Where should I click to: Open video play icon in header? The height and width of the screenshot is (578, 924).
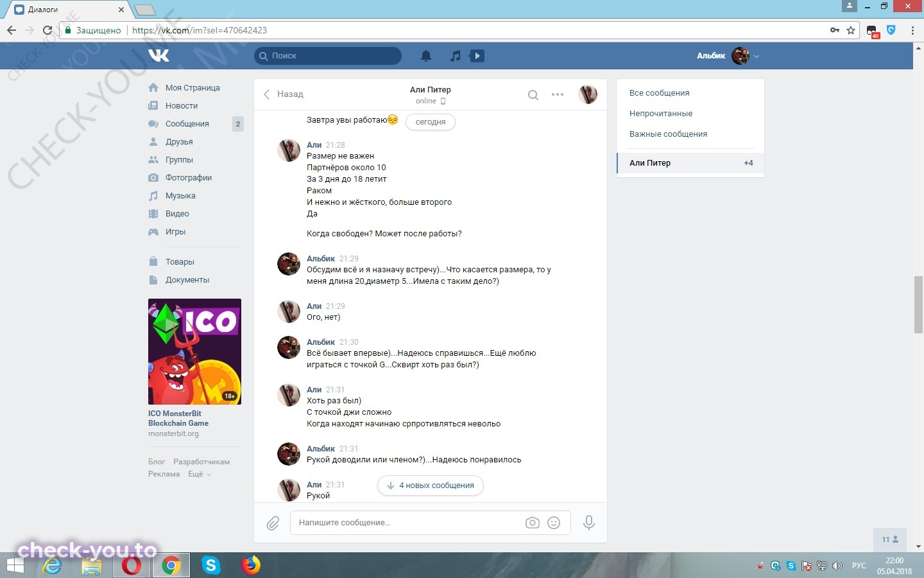point(477,56)
